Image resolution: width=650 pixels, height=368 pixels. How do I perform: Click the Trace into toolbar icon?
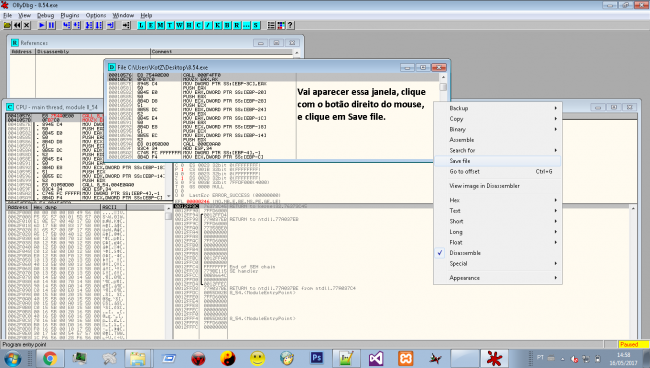tap(89, 25)
